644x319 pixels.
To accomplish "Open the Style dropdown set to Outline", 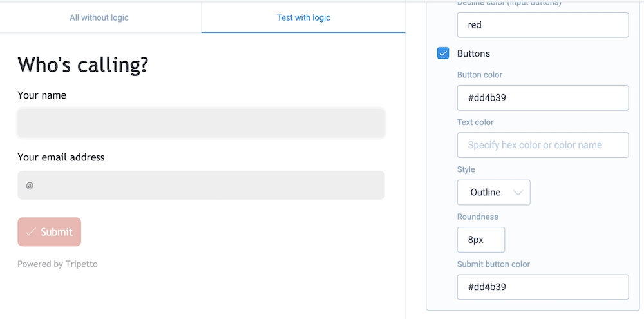I will 494,193.
